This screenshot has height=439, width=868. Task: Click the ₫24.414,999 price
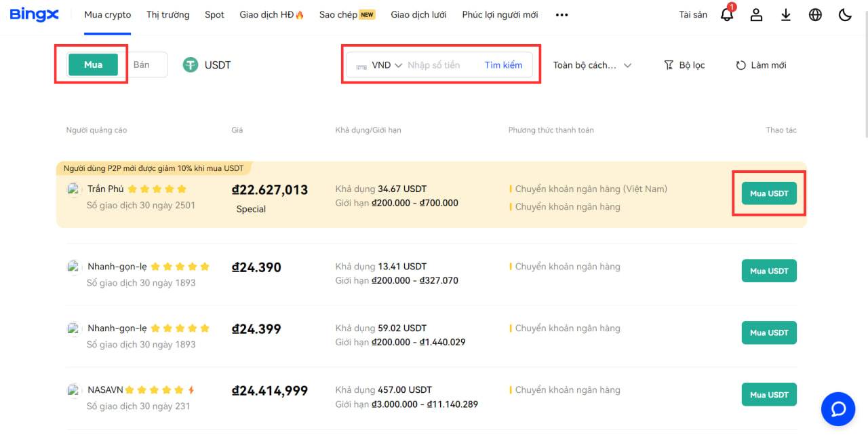270,391
